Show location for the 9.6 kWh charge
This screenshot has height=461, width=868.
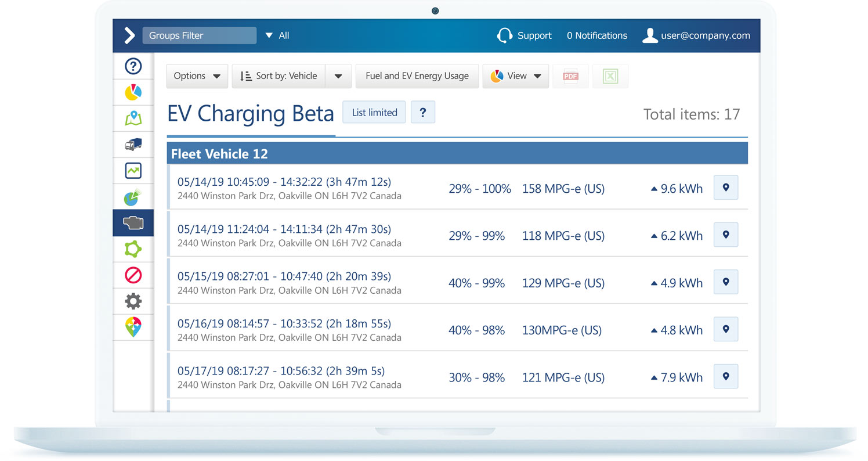(x=726, y=188)
